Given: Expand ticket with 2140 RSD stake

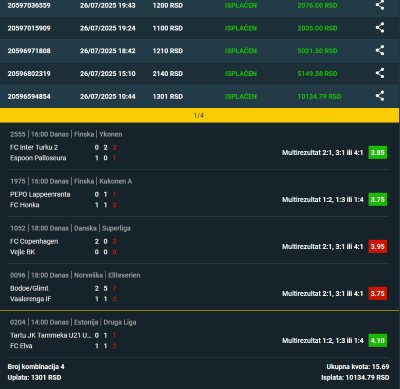Looking at the screenshot, I should tap(200, 74).
